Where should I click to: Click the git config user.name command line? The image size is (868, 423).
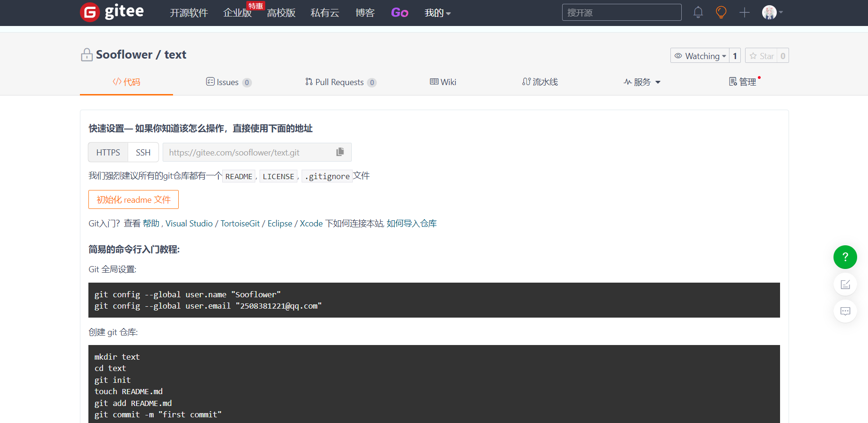188,294
